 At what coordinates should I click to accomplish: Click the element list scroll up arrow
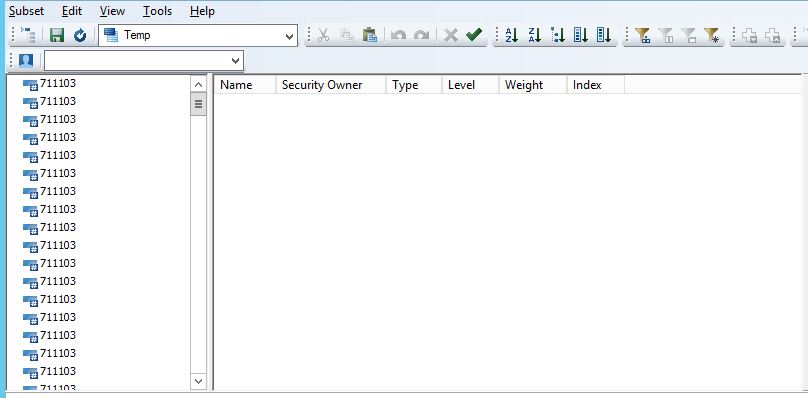coord(198,84)
